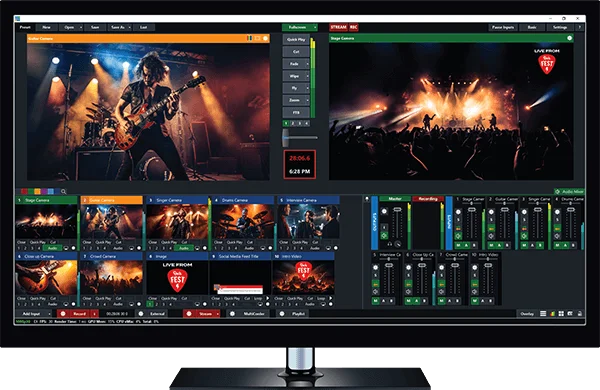Select the orange input category tab
Viewport: 600px width, 390px height.
coord(37,191)
